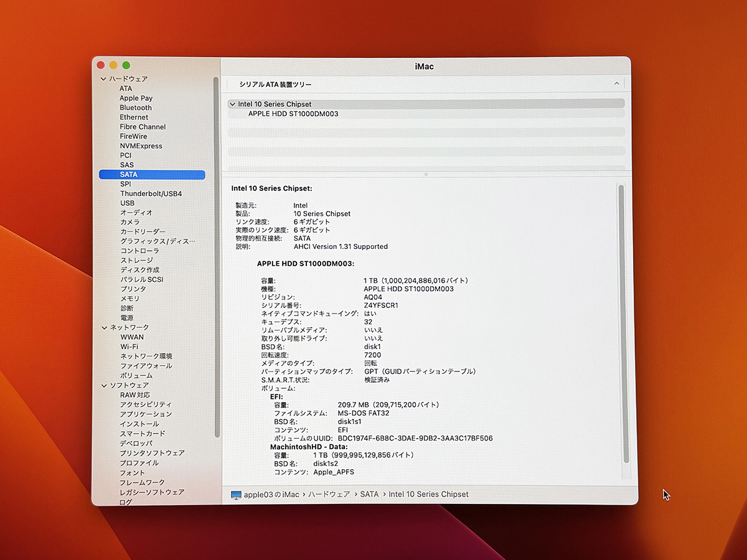Select Apple Pay in the sidebar

pos(136,98)
